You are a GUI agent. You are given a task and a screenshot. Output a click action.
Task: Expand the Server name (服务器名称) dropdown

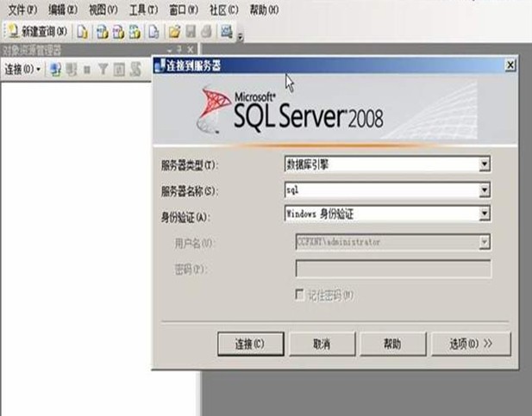coord(485,189)
